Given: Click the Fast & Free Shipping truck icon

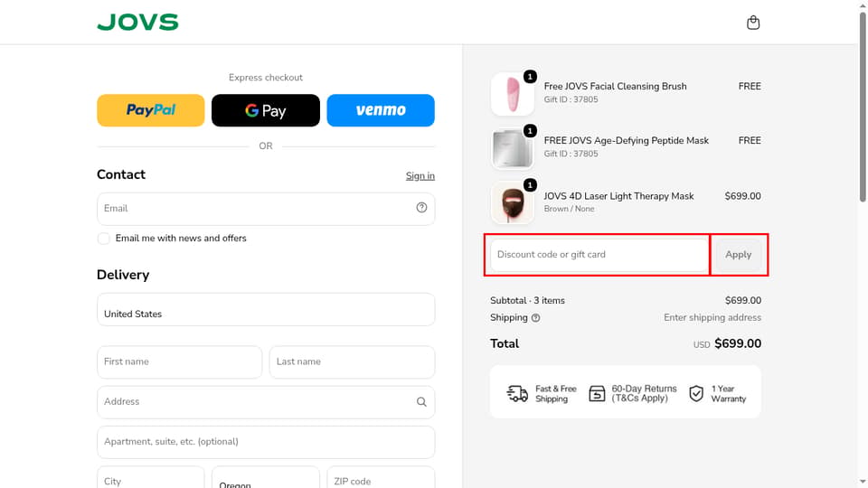Looking at the screenshot, I should pos(517,393).
